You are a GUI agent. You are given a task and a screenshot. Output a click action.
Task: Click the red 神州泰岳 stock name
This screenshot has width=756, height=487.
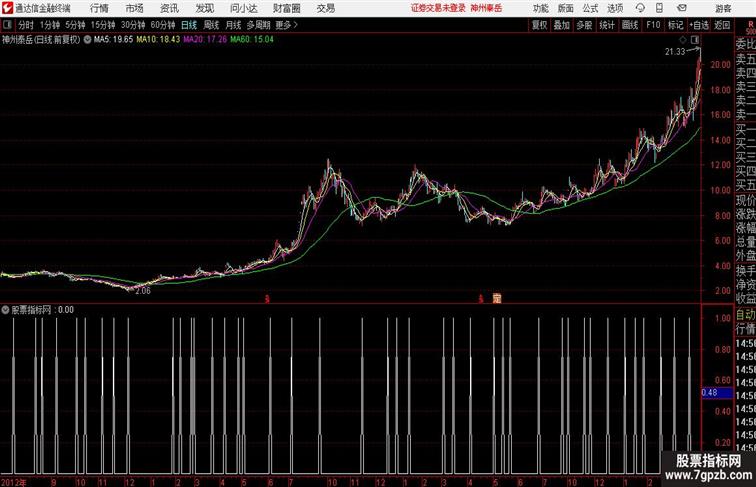pos(486,8)
